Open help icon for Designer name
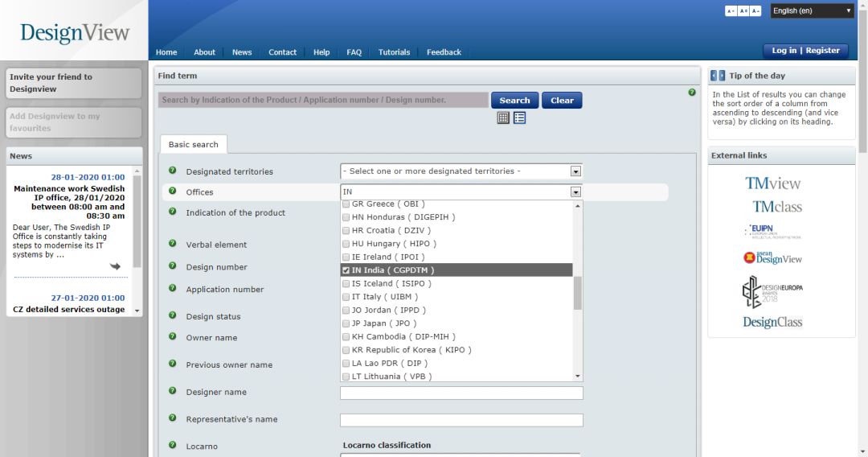The height and width of the screenshot is (457, 868). pyautogui.click(x=172, y=390)
